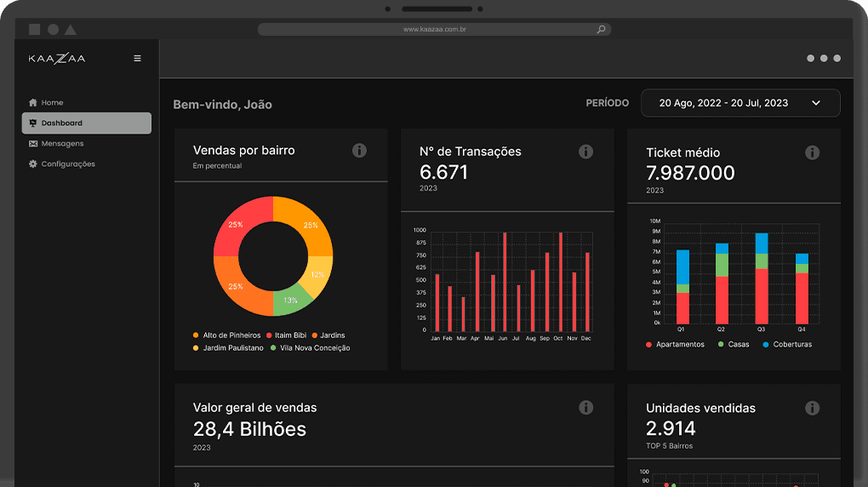Click the yellow 12% donut slice
The height and width of the screenshot is (487, 868).
tap(318, 275)
